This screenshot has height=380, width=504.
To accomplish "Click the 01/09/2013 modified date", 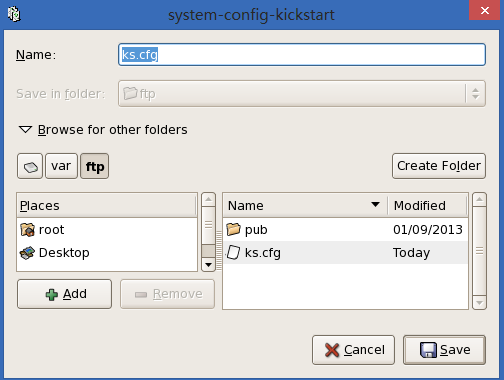I will tap(428, 230).
